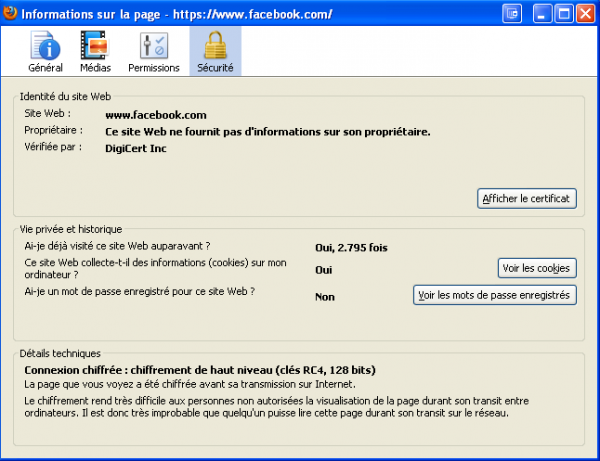Open the Permissions settings icon

[x=154, y=46]
